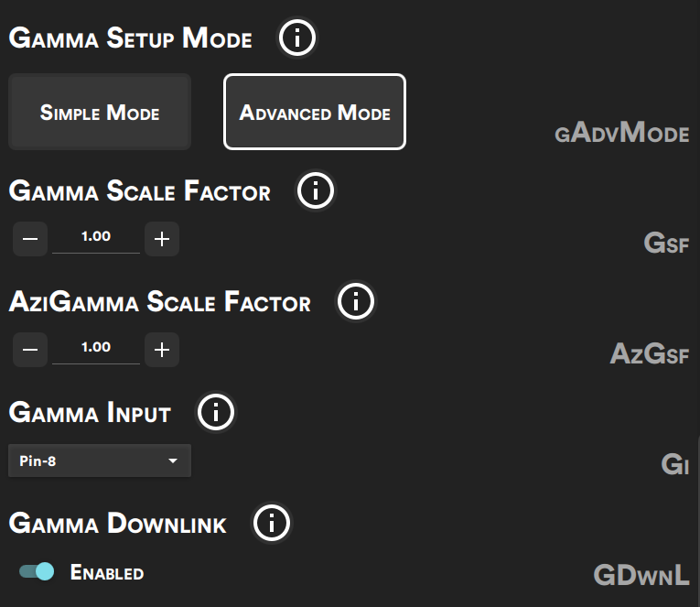Click the AzGsf parameter label

pos(650,353)
